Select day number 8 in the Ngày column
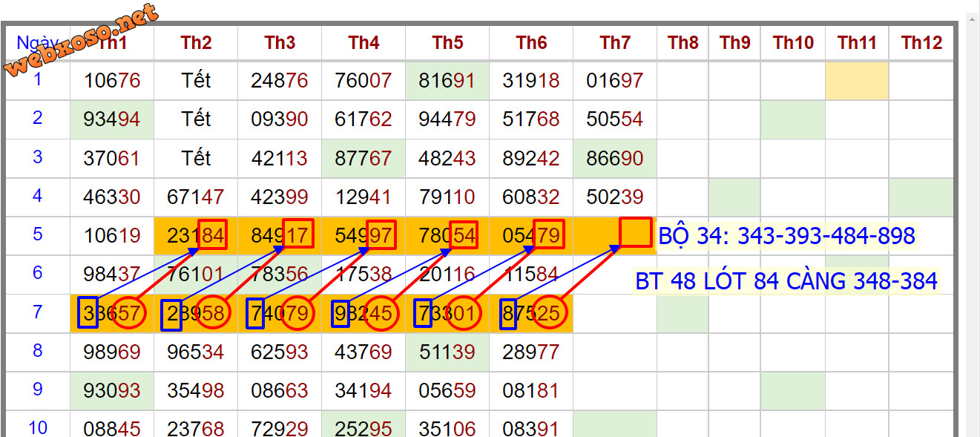Image resolution: width=980 pixels, height=437 pixels. tap(38, 350)
